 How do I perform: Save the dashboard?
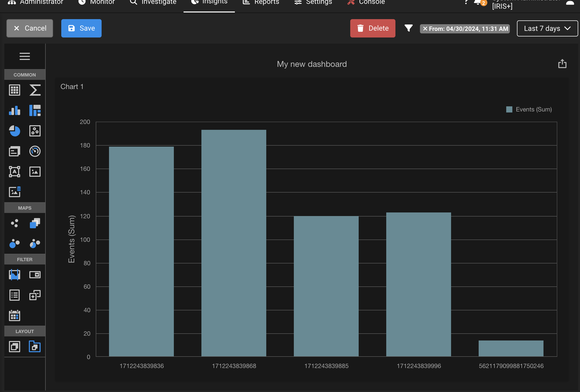click(81, 28)
